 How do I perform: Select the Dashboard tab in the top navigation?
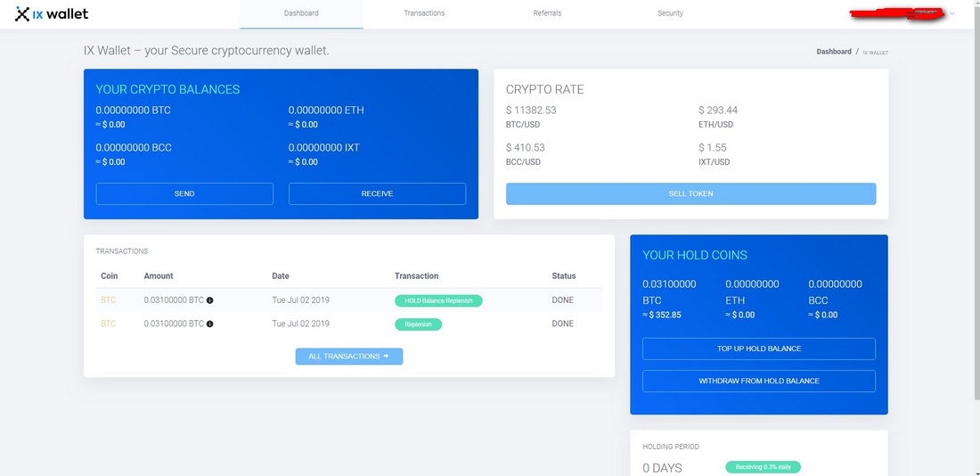pyautogui.click(x=301, y=13)
